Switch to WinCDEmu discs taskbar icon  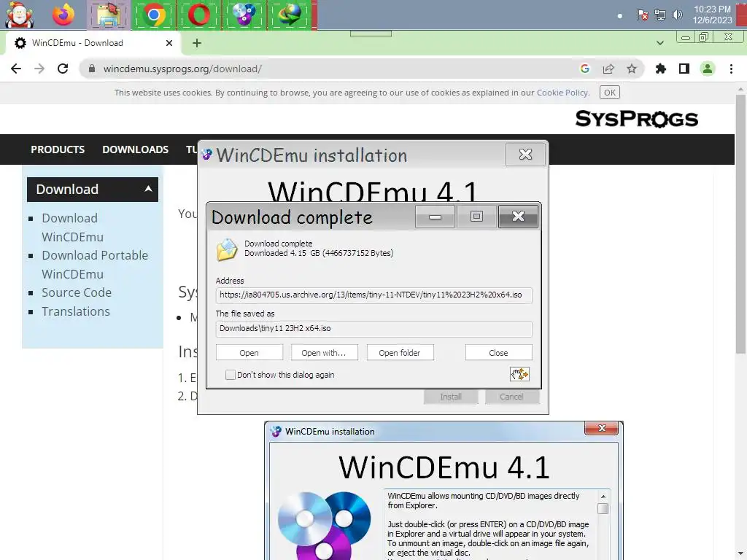[244, 15]
